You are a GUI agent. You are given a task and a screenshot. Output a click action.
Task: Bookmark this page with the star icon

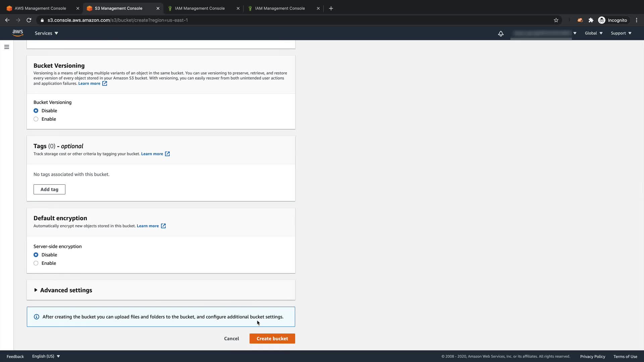556,20
